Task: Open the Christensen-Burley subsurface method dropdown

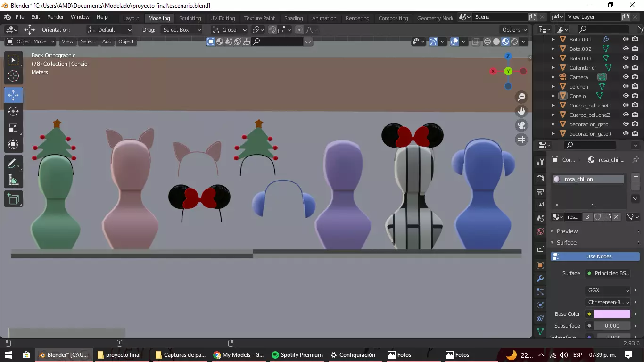Action: pos(609,302)
